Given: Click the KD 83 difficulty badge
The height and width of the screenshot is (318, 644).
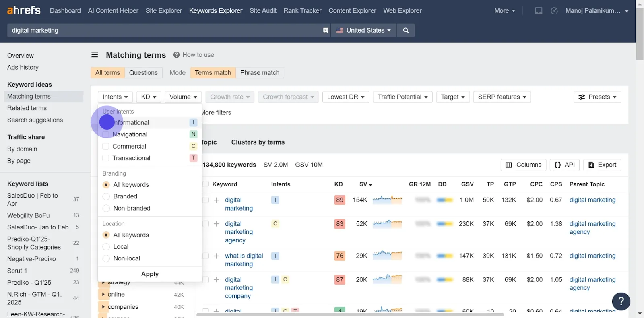Looking at the screenshot, I should [340, 224].
